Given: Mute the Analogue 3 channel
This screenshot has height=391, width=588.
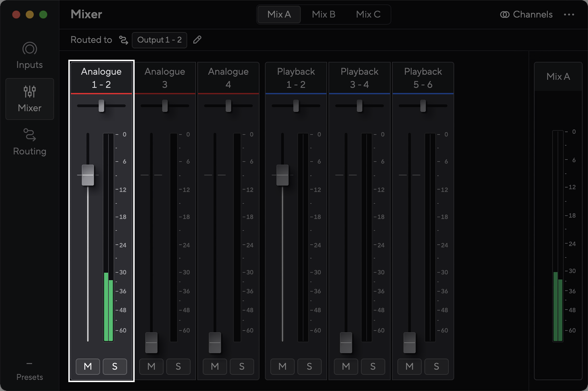Looking at the screenshot, I should point(151,367).
